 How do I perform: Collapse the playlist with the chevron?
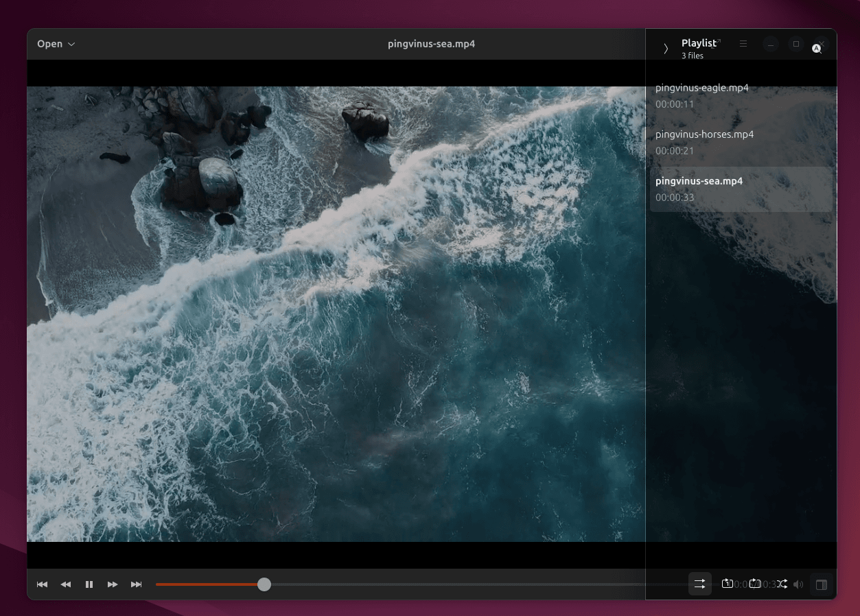tap(665, 49)
